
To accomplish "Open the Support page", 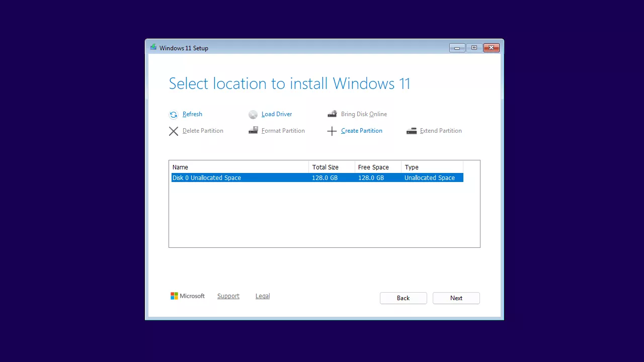I will [228, 296].
